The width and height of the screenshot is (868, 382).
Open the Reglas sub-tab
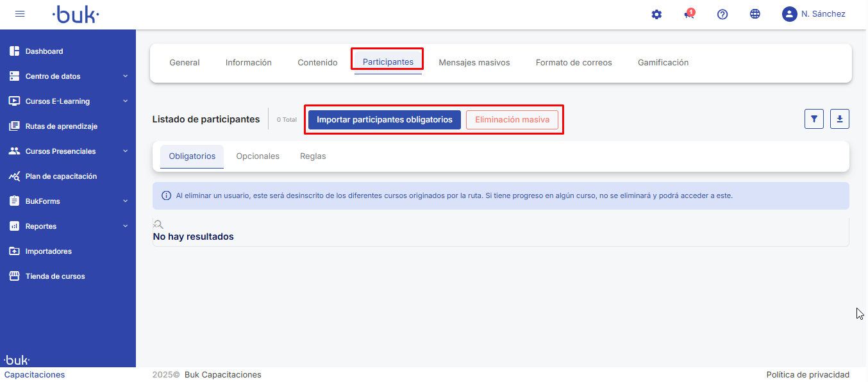313,156
